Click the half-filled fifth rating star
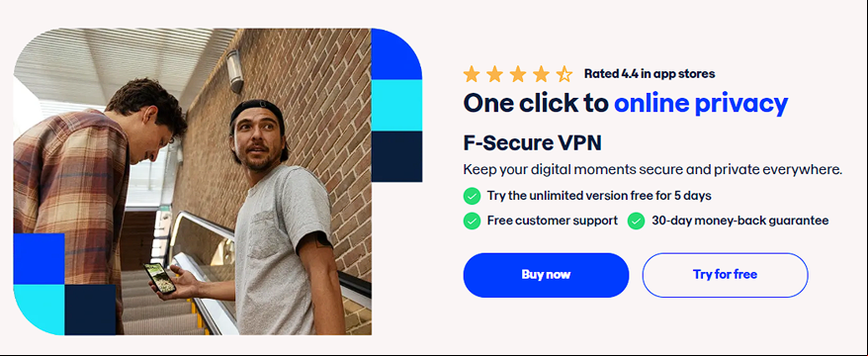 [x=564, y=73]
